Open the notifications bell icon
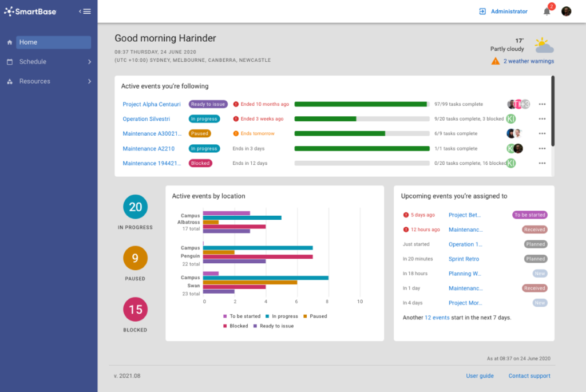This screenshot has width=586, height=392. tap(547, 11)
